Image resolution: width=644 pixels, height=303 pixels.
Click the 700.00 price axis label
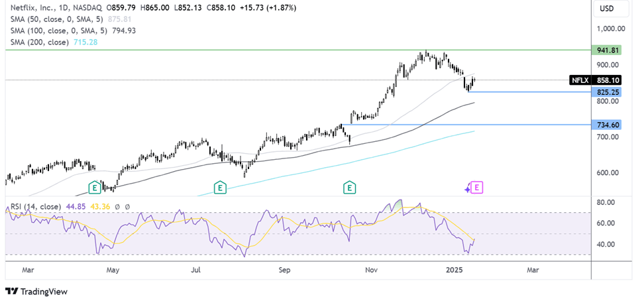pos(607,137)
